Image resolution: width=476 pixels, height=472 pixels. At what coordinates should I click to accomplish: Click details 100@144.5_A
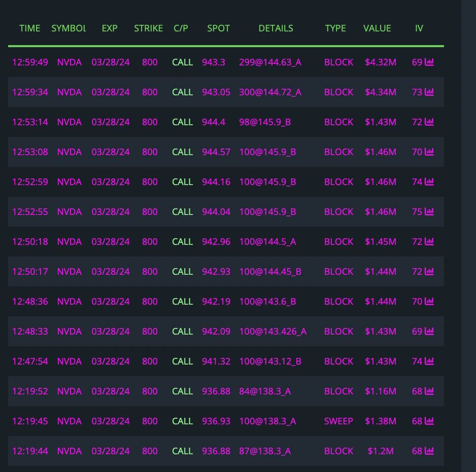pos(267,241)
